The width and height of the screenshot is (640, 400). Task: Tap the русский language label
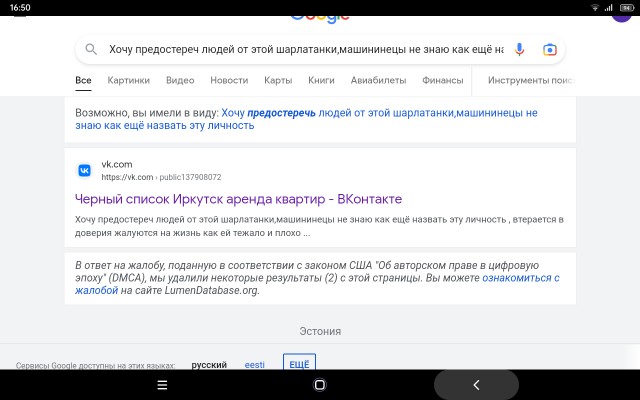[209, 364]
